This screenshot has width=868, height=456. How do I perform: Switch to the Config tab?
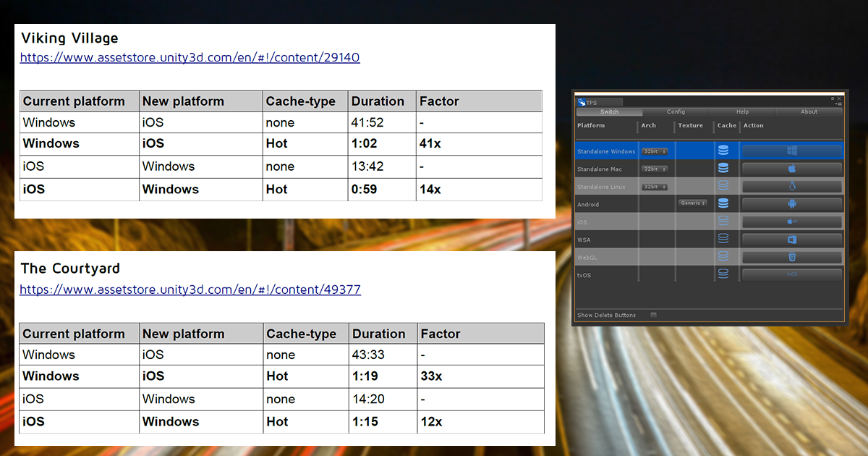(676, 111)
